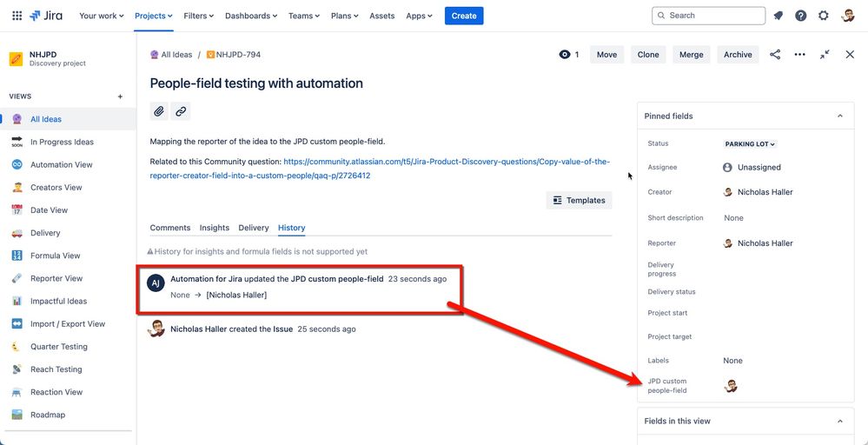This screenshot has height=445, width=868.
Task: Switch to the Insights tab
Action: (x=215, y=228)
